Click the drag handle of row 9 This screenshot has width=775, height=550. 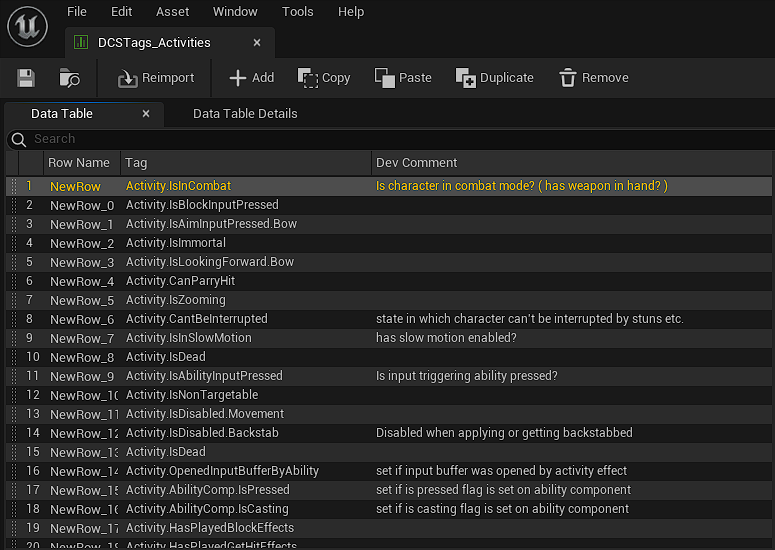[x=13, y=338]
